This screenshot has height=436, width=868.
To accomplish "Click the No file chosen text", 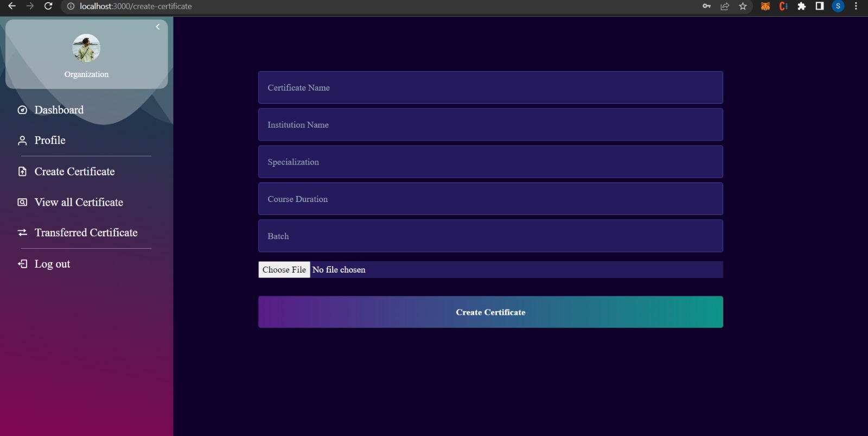I will click(x=339, y=270).
